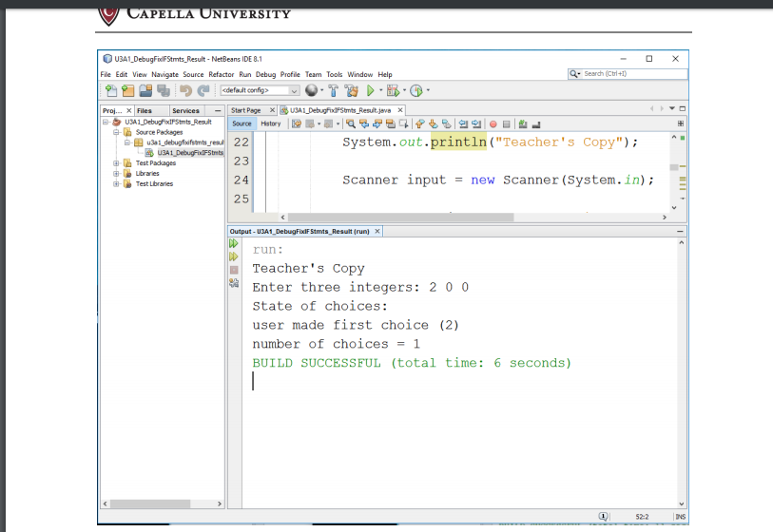The height and width of the screenshot is (532, 773).
Task: Click Find Previous Occurrence icon
Action: click(x=364, y=123)
